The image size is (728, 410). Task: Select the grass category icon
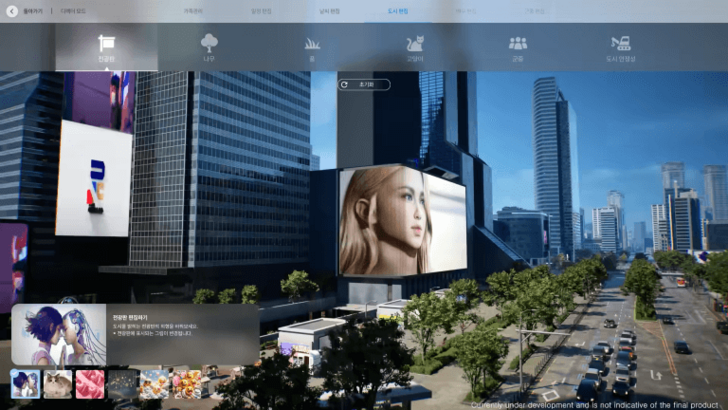[312, 46]
